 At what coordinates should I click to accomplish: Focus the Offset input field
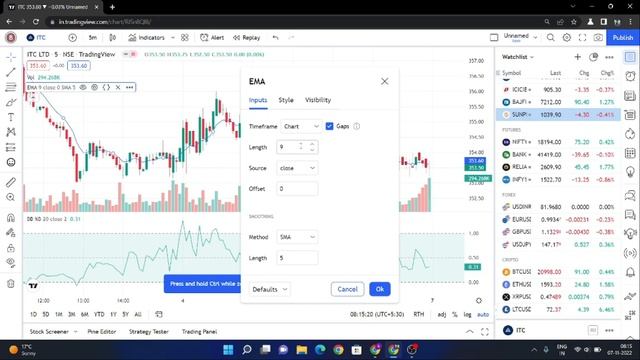(297, 189)
